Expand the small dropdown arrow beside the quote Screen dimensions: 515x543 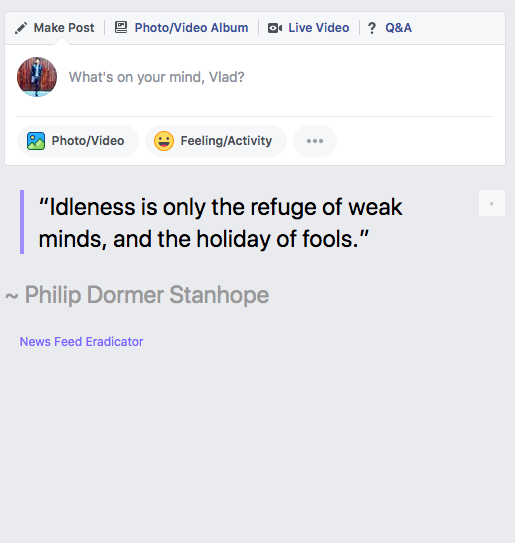tap(492, 203)
